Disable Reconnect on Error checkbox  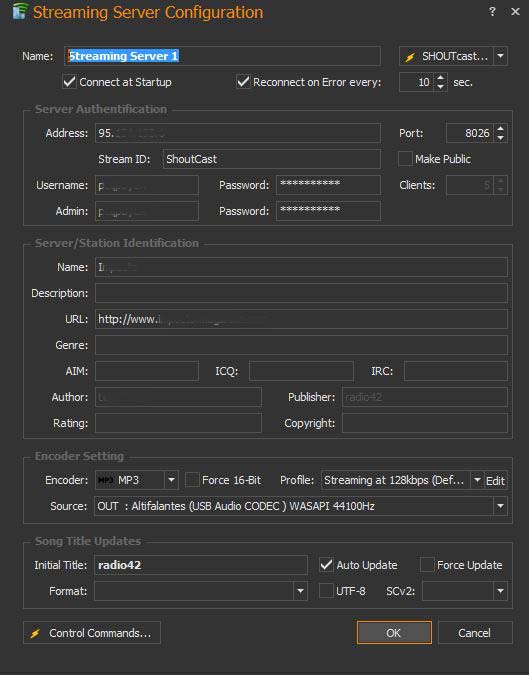pos(243,81)
